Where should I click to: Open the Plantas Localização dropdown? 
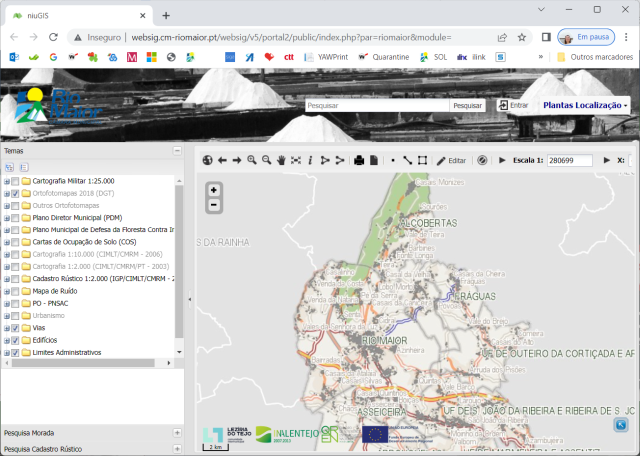tap(585, 105)
